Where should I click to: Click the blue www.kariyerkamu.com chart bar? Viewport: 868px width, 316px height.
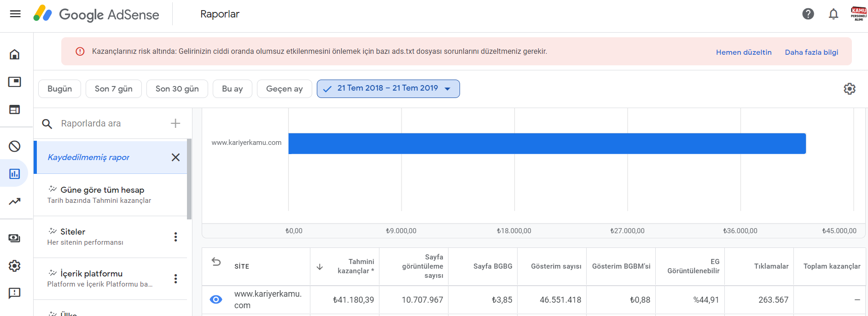coord(547,144)
